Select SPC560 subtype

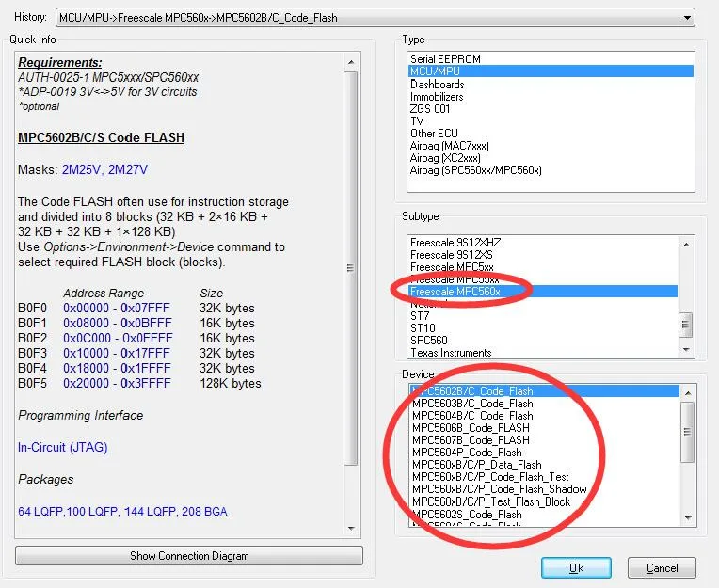(x=542, y=340)
